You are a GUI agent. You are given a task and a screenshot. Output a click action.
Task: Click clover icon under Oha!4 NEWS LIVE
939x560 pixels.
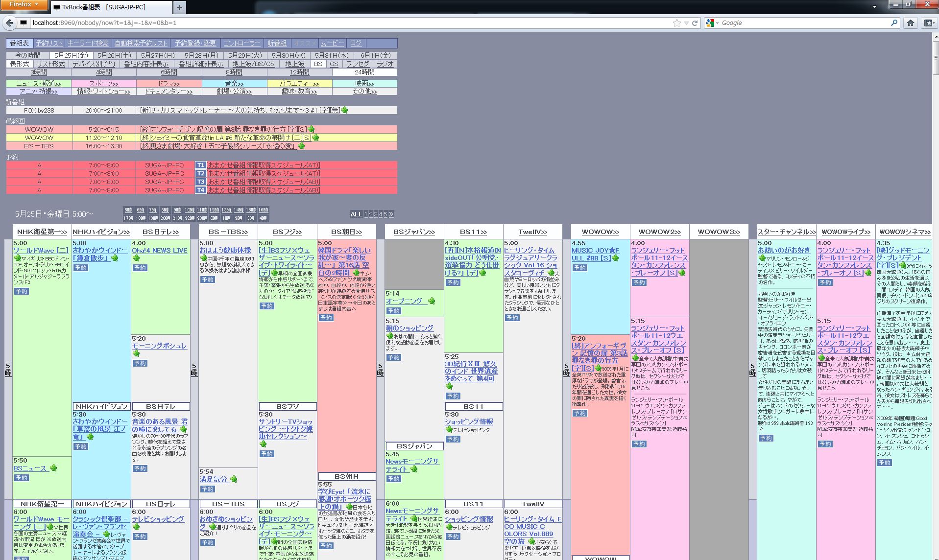click(x=136, y=258)
